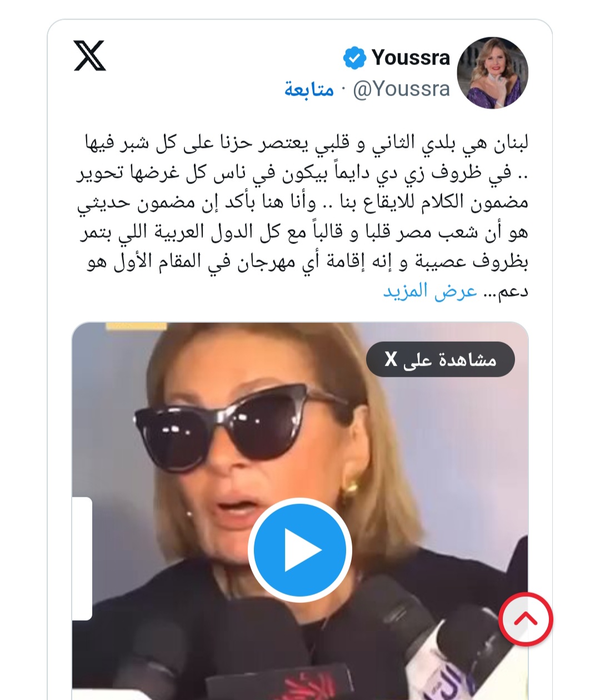
Task: Click the tweet line beginning هو أن شعب مصر
Action: pyautogui.click(x=303, y=233)
